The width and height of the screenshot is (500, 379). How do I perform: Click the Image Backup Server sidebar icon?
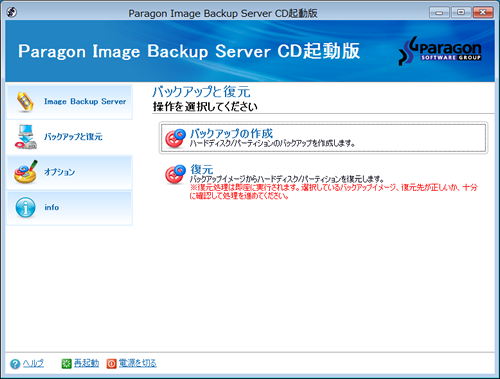pyautogui.click(x=25, y=102)
